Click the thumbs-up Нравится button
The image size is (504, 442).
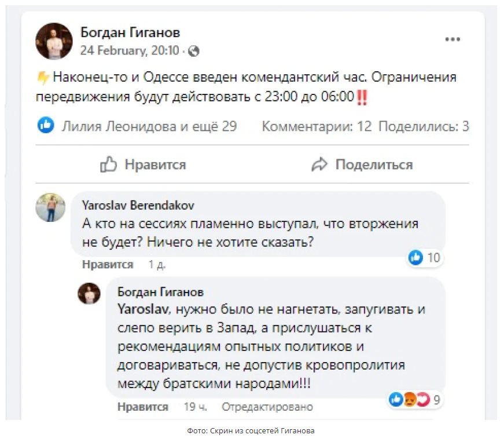pyautogui.click(x=143, y=165)
